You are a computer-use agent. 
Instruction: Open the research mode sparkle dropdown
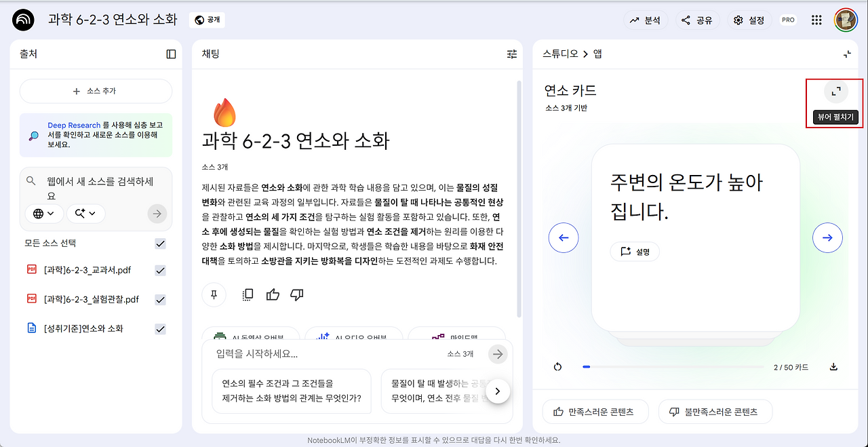(x=85, y=213)
